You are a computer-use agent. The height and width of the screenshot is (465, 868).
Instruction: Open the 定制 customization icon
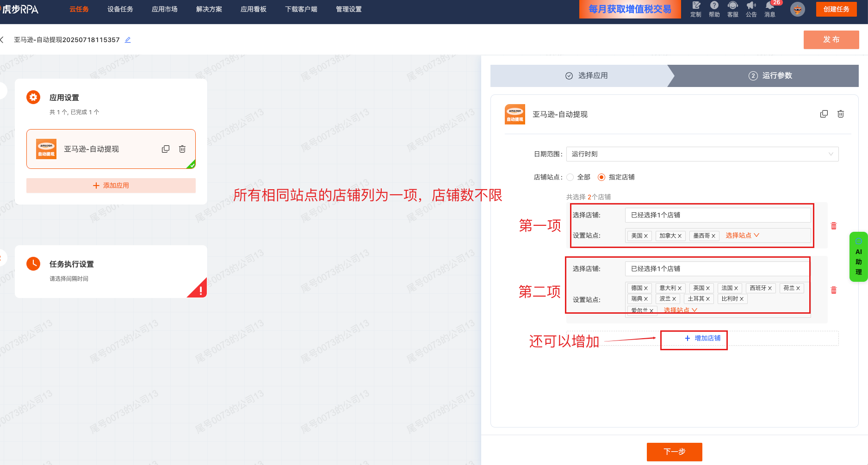(696, 9)
